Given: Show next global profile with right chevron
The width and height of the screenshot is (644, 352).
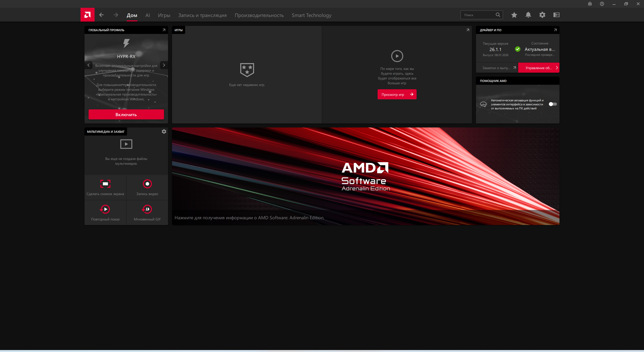Looking at the screenshot, I should (x=164, y=65).
